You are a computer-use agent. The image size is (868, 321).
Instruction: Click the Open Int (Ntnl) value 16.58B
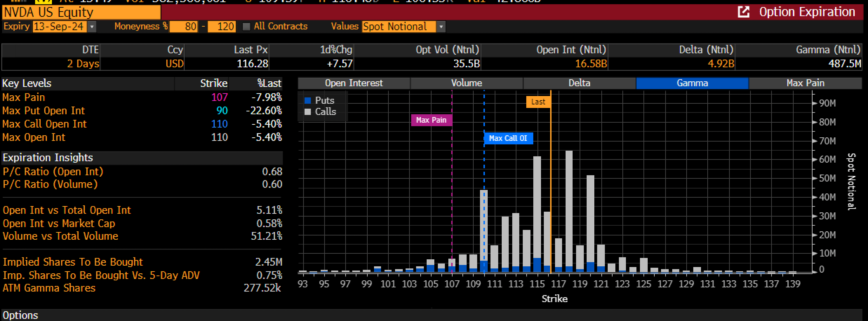click(x=591, y=64)
